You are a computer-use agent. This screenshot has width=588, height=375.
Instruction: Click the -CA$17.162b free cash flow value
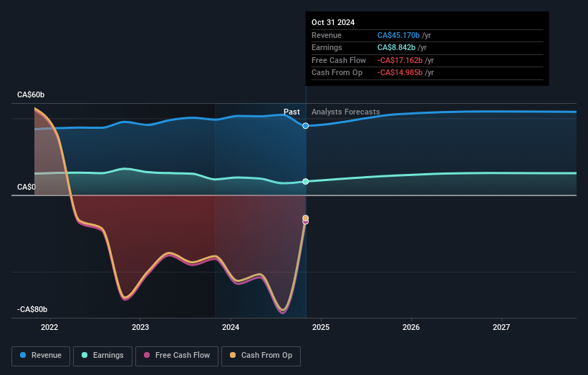[400, 60]
